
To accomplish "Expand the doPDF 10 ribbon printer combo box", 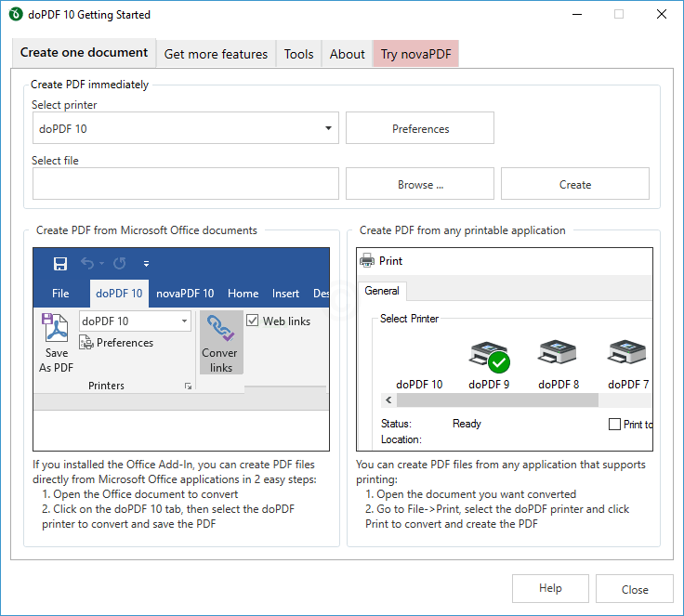I will 184,321.
